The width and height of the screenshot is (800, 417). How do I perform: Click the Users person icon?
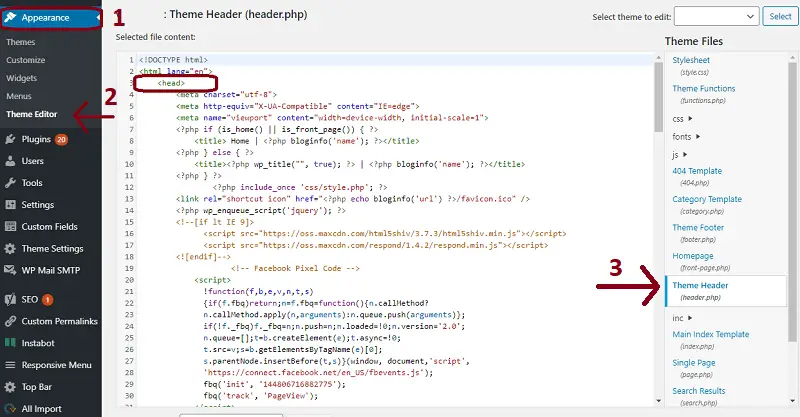point(10,161)
